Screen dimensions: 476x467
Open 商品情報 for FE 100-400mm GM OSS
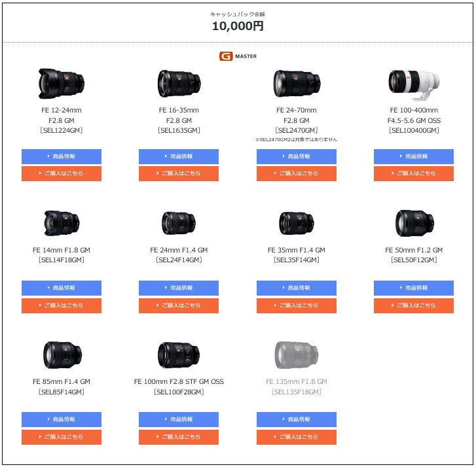pyautogui.click(x=413, y=156)
